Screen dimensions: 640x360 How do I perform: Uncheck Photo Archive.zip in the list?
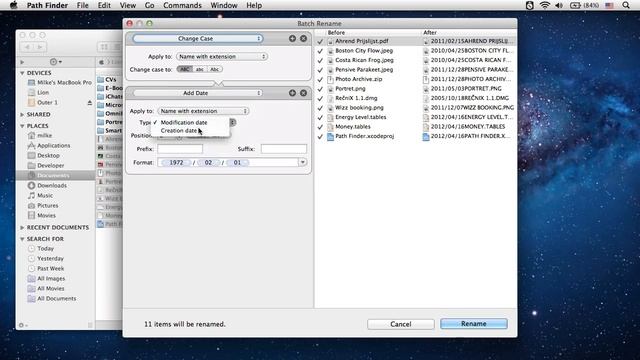(320, 80)
